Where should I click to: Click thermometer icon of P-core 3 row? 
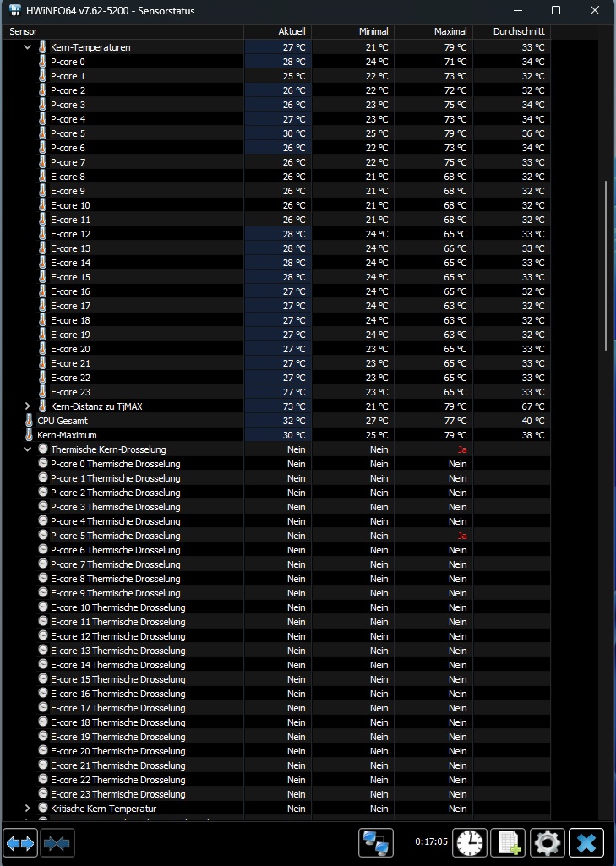pyautogui.click(x=42, y=105)
